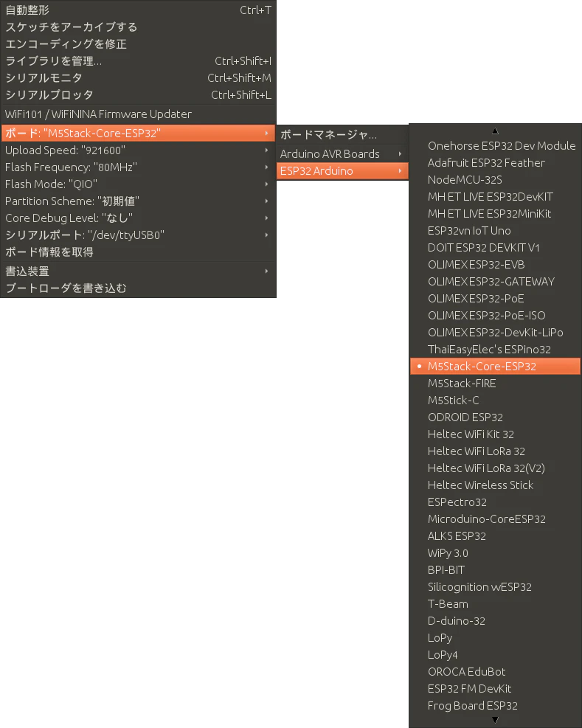
Task: Select Heltec WiFi Kit 32 board
Action: tap(495, 434)
